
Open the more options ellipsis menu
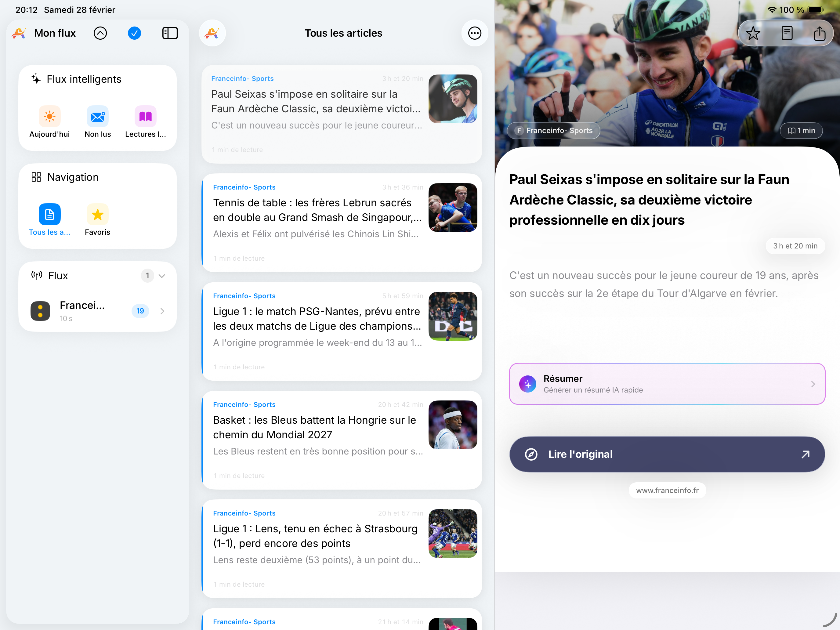475,33
